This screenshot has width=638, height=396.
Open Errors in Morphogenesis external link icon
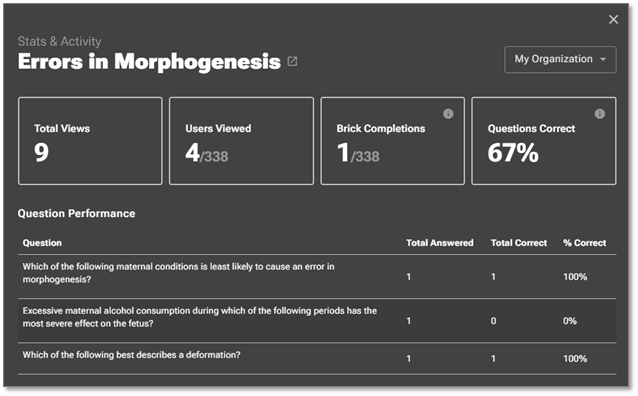tap(292, 61)
